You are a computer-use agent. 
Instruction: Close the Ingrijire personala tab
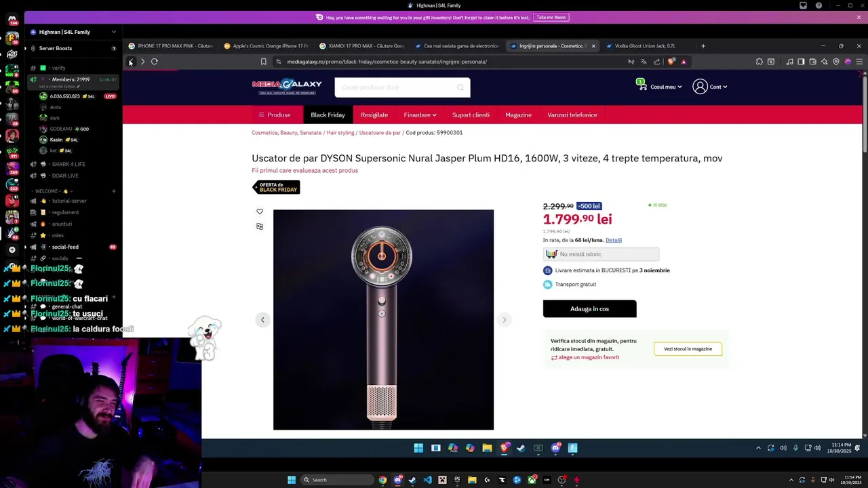(x=593, y=46)
